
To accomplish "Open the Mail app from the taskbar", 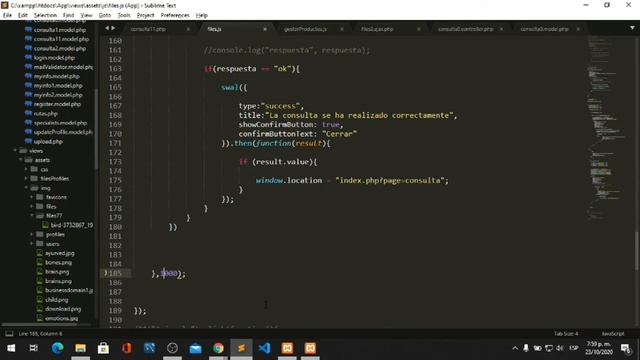I will coord(196,348).
